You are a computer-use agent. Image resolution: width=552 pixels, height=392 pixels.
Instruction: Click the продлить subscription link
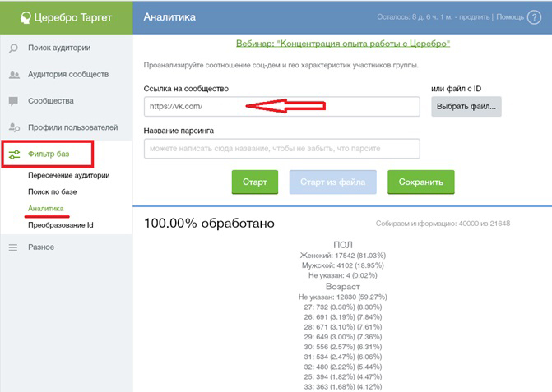click(x=474, y=17)
